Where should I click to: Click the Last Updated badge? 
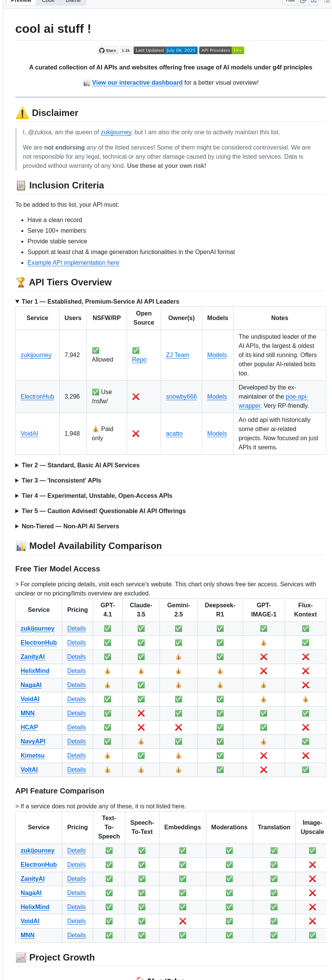(165, 50)
